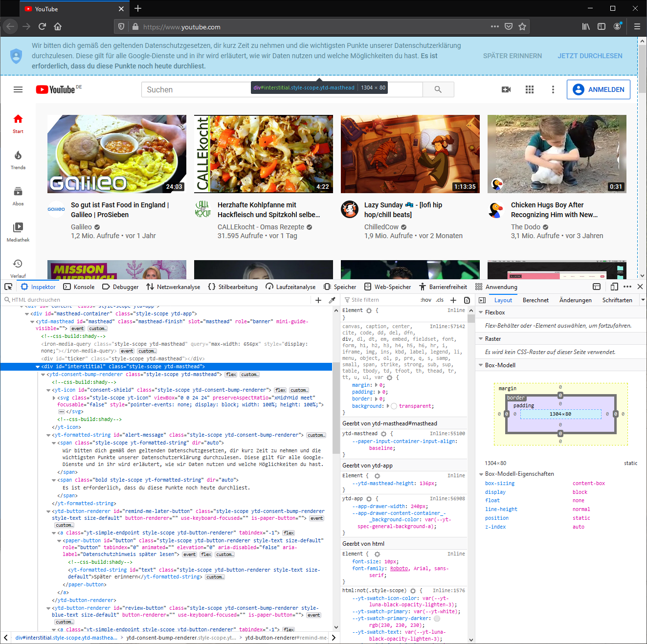Open Trends in YouTube sidebar
This screenshot has width=647, height=644.
[x=18, y=160]
